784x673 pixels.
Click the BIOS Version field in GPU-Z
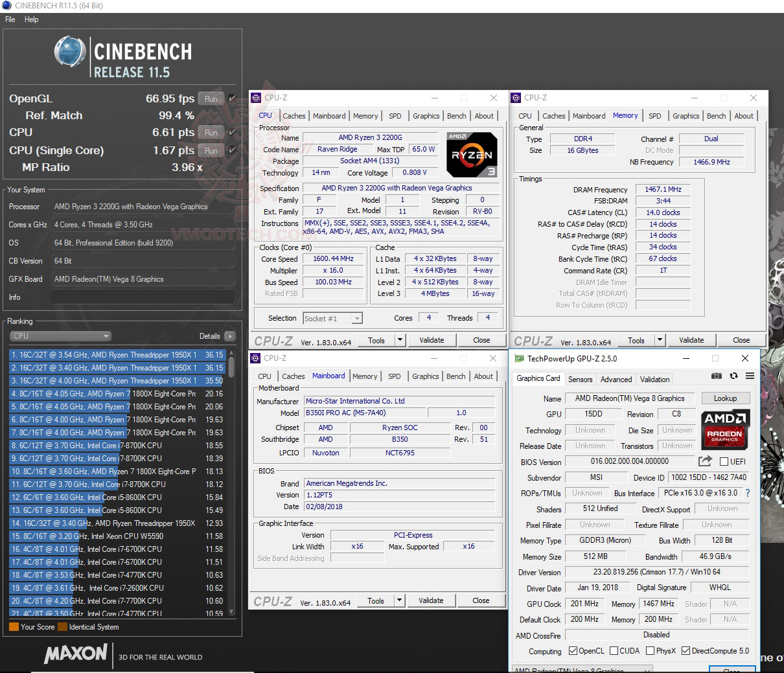pyautogui.click(x=630, y=461)
